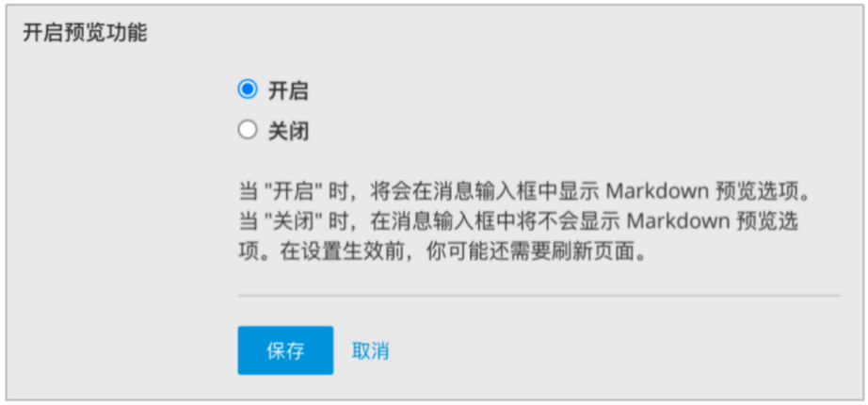Click the 开启 option label text
868x405 pixels.
click(x=288, y=90)
